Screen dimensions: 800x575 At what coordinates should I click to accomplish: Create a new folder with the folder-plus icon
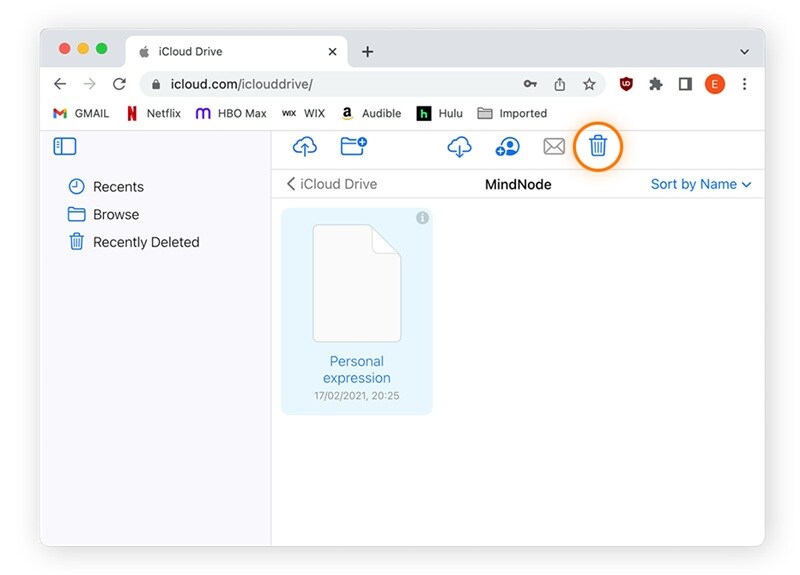click(354, 146)
